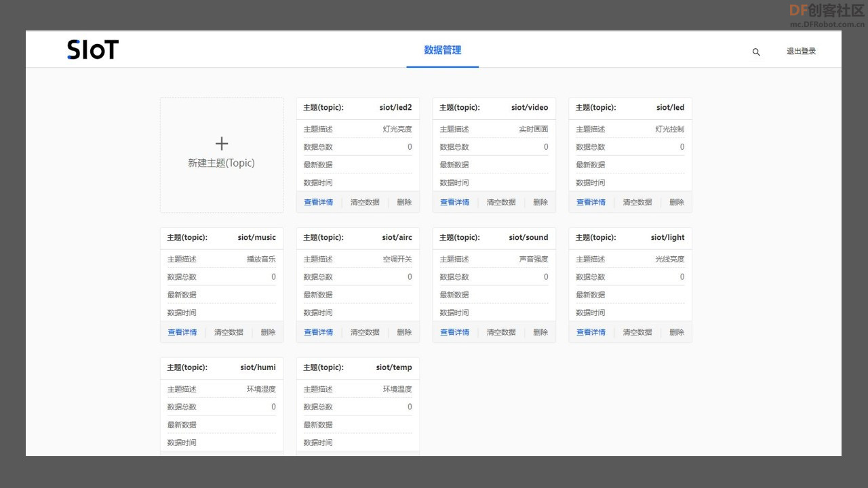868x488 pixels.
Task: Delete the siot/led2 topic
Action: [x=404, y=202]
